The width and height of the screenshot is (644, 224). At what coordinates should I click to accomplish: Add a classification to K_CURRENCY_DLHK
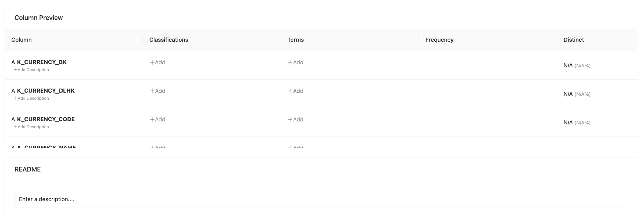click(158, 91)
